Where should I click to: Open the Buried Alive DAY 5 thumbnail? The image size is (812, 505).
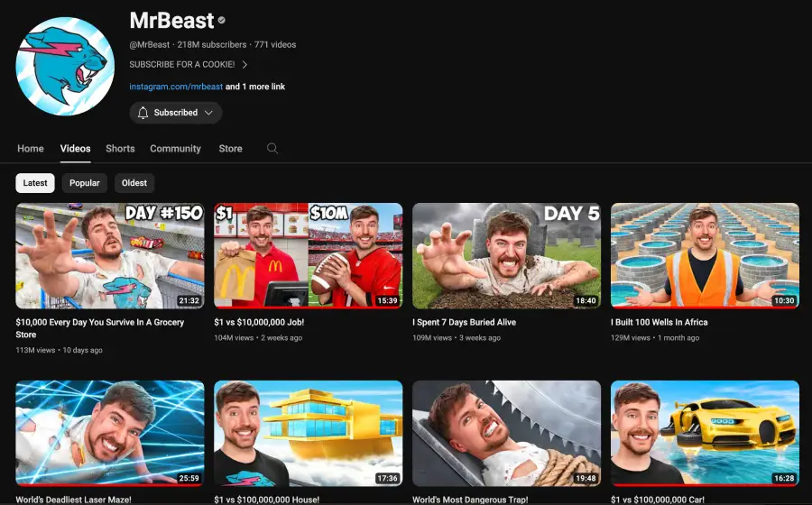coord(506,255)
